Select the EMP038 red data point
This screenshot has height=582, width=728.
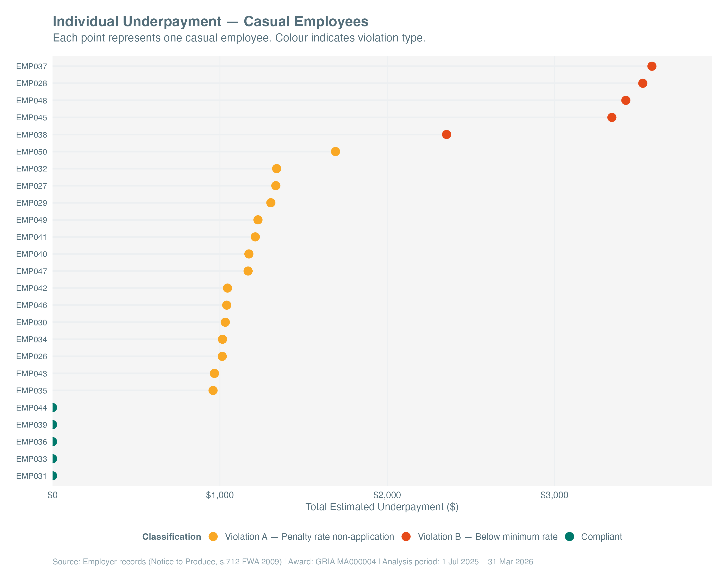(x=447, y=134)
